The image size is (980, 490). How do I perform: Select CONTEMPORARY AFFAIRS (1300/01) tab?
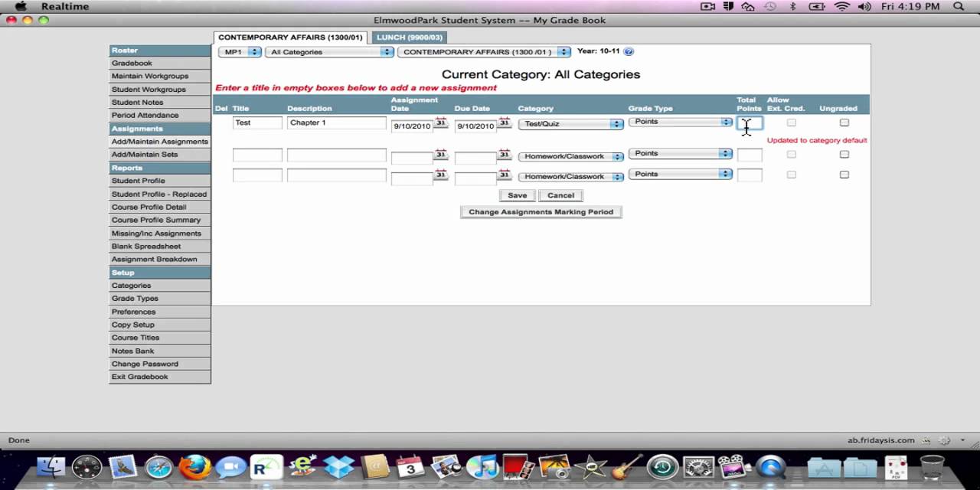click(x=290, y=37)
